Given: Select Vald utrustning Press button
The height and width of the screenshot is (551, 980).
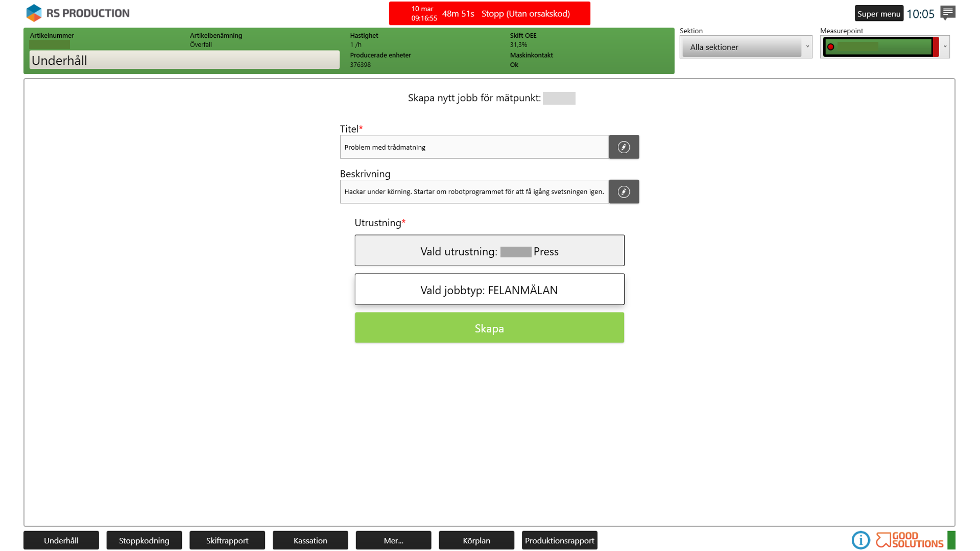Looking at the screenshot, I should 489,251.
